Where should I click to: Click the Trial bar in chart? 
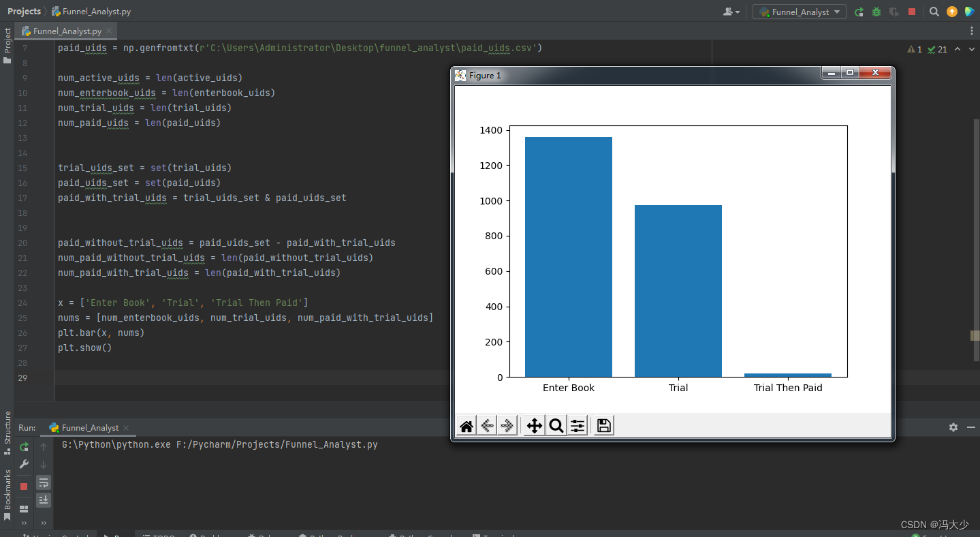click(678, 291)
